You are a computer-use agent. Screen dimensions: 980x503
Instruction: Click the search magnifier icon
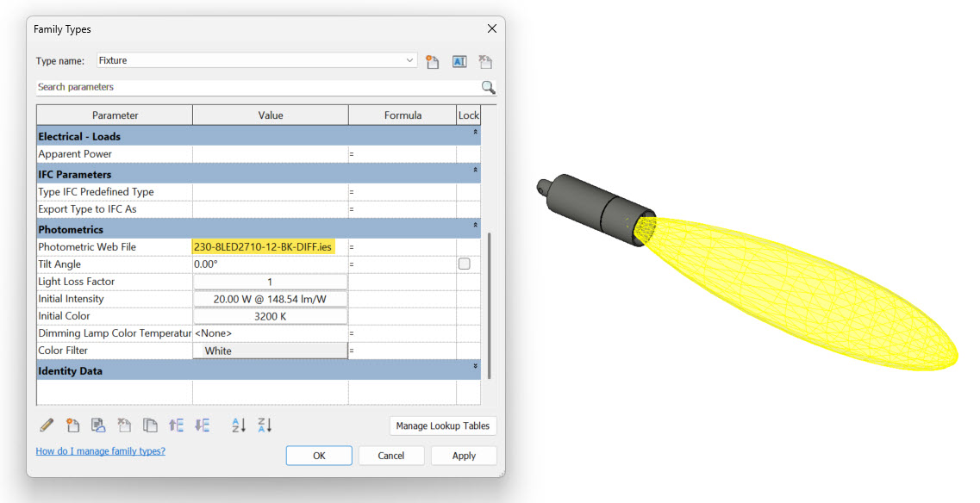click(488, 88)
